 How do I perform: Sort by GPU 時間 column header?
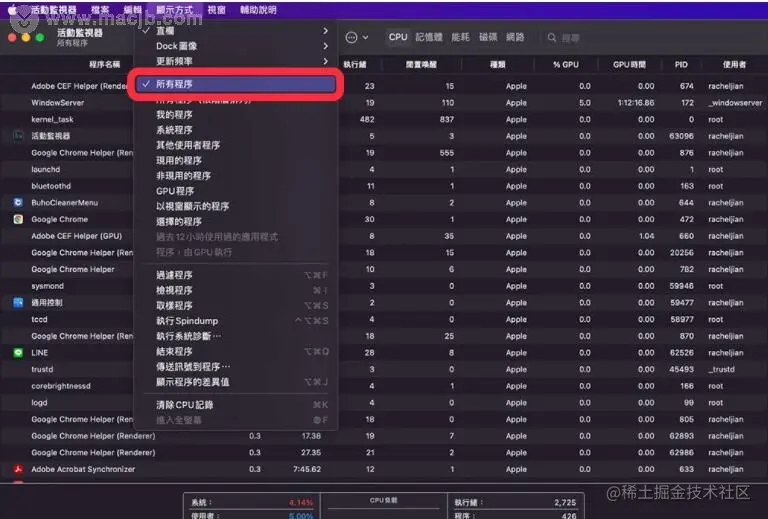pos(629,65)
